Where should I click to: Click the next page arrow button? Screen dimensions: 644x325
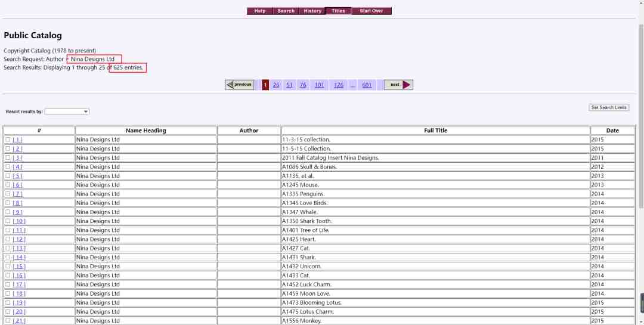pos(398,85)
